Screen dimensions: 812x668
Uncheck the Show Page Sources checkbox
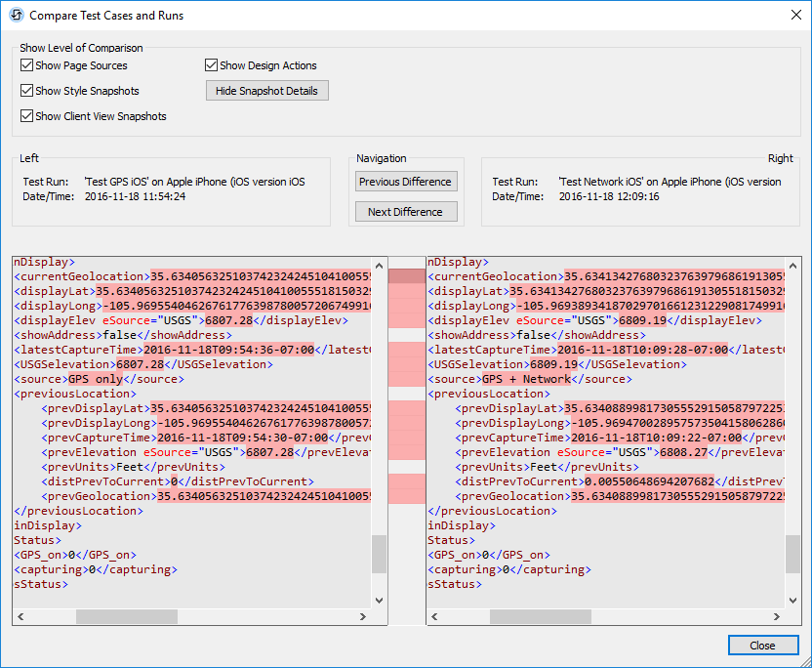26,65
